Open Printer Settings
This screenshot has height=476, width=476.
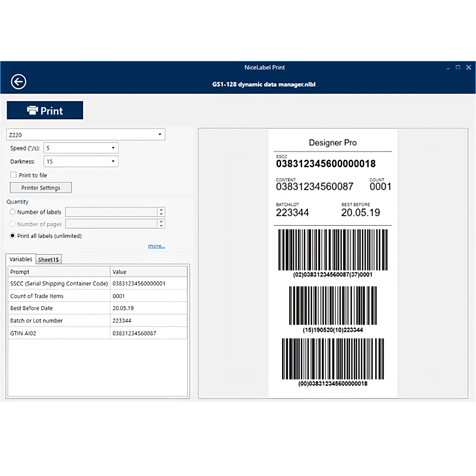[x=41, y=188]
